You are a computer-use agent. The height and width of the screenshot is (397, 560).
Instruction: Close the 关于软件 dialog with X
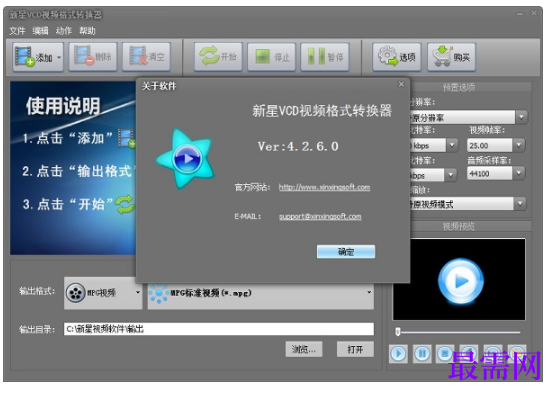(x=401, y=84)
